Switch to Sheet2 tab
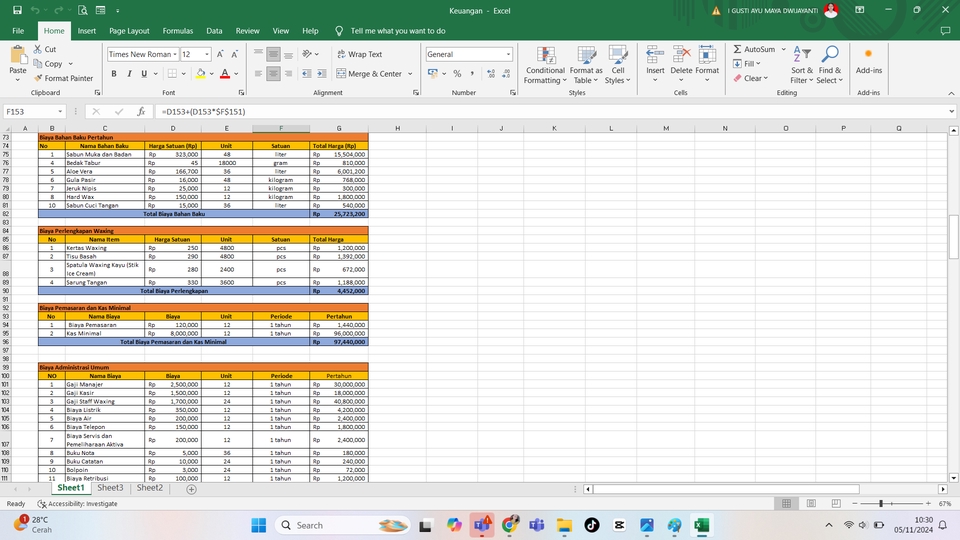This screenshot has height=540, width=960. pyautogui.click(x=149, y=488)
